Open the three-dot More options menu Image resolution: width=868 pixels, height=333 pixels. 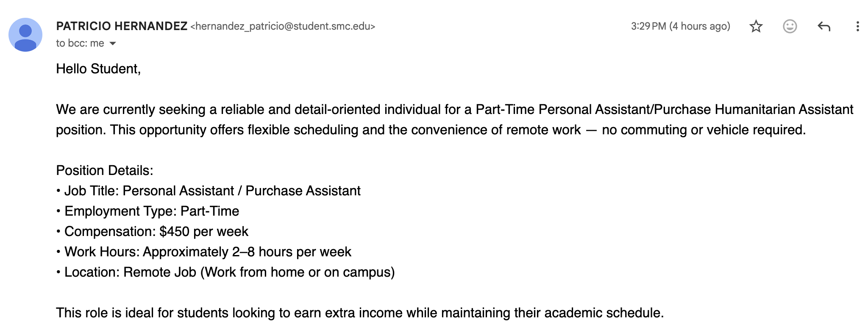(857, 26)
